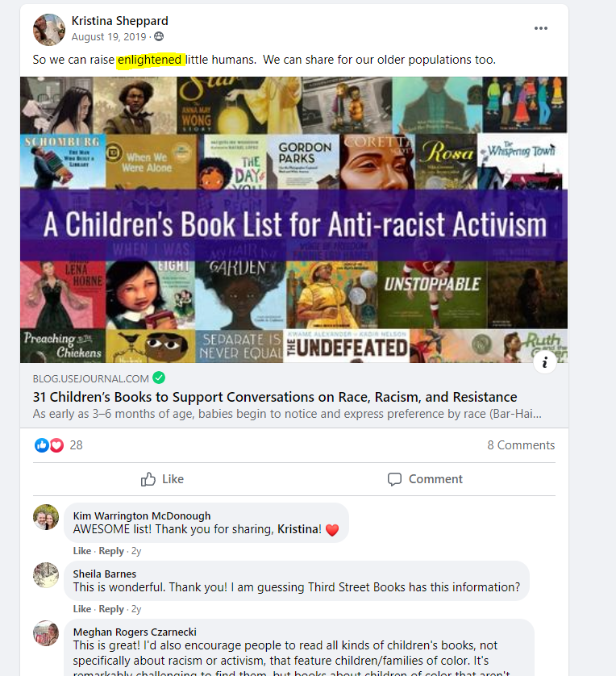Open Kristina Sheppard's profile name link

click(x=120, y=21)
